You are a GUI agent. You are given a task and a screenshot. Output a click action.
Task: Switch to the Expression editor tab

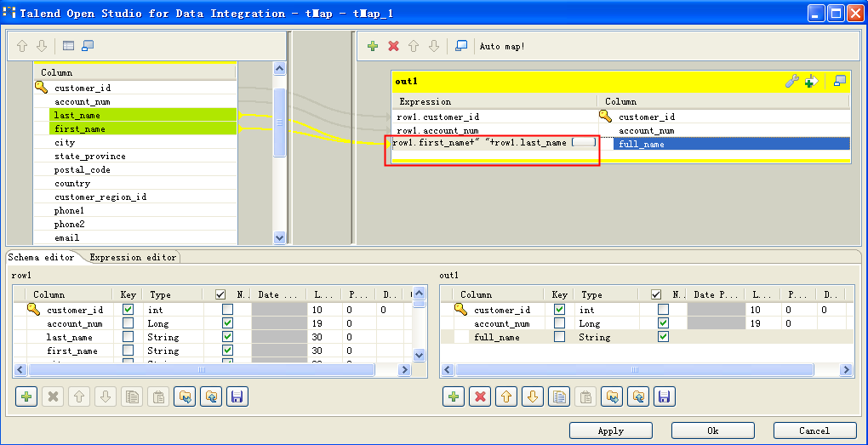coord(133,257)
